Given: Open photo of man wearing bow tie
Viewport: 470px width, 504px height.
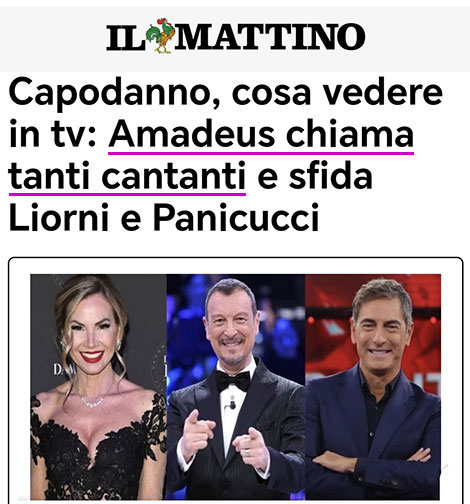Looking at the screenshot, I should 236,387.
